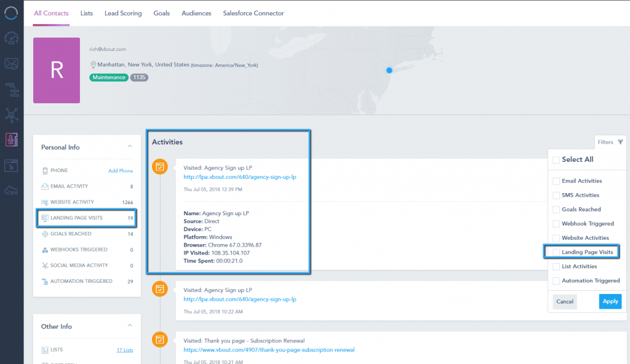Image resolution: width=630 pixels, height=364 pixels.
Task: Open the CRM cloud icon in sidebar
Action: coord(11,191)
